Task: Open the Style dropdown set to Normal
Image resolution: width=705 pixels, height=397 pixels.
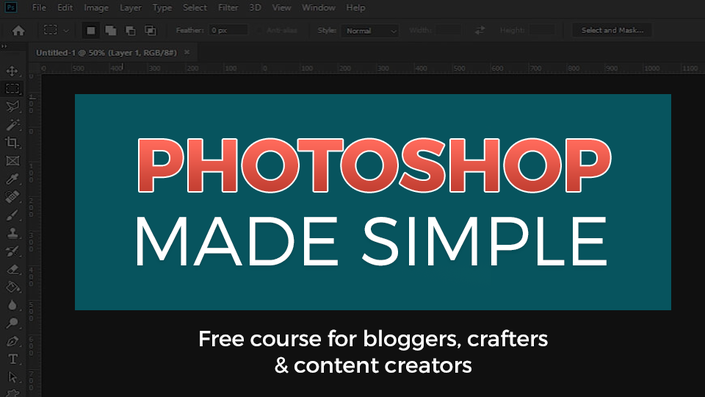Action: pyautogui.click(x=370, y=31)
